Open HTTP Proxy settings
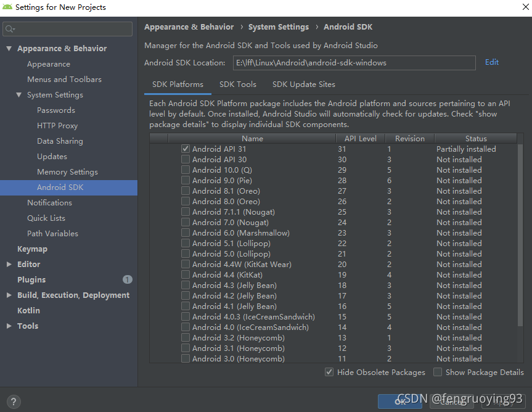The image size is (532, 412). tap(57, 126)
